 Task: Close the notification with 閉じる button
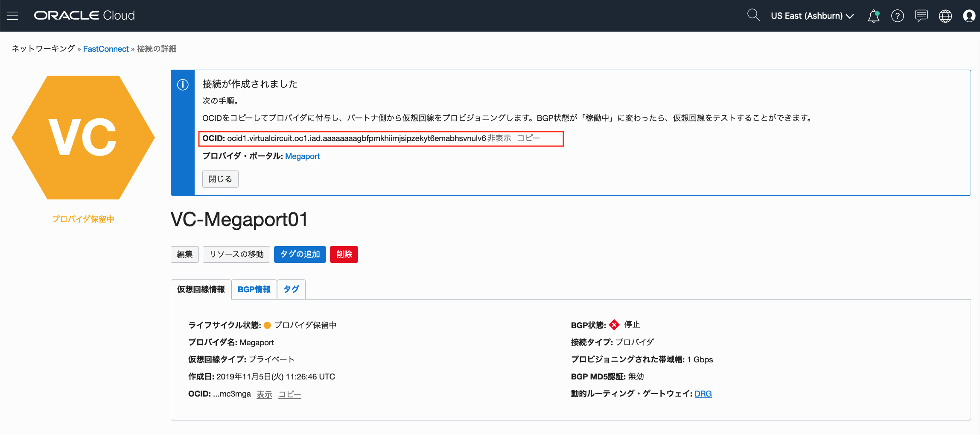(220, 179)
